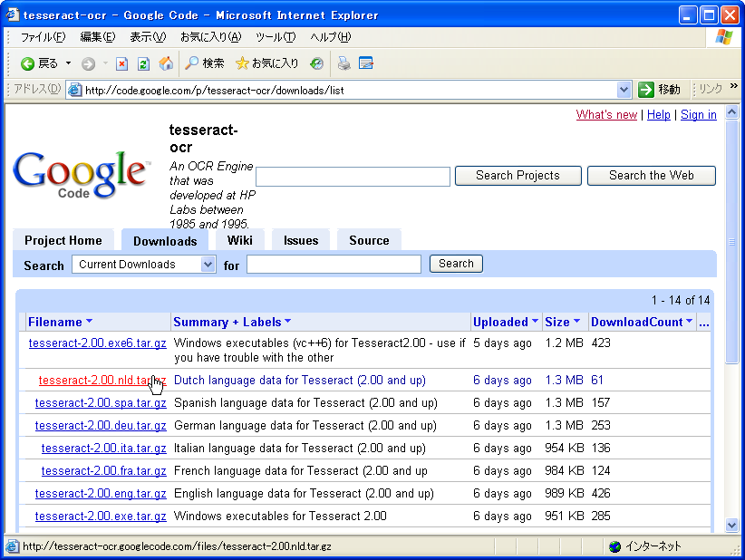Switch to the Wiki tab

point(239,240)
